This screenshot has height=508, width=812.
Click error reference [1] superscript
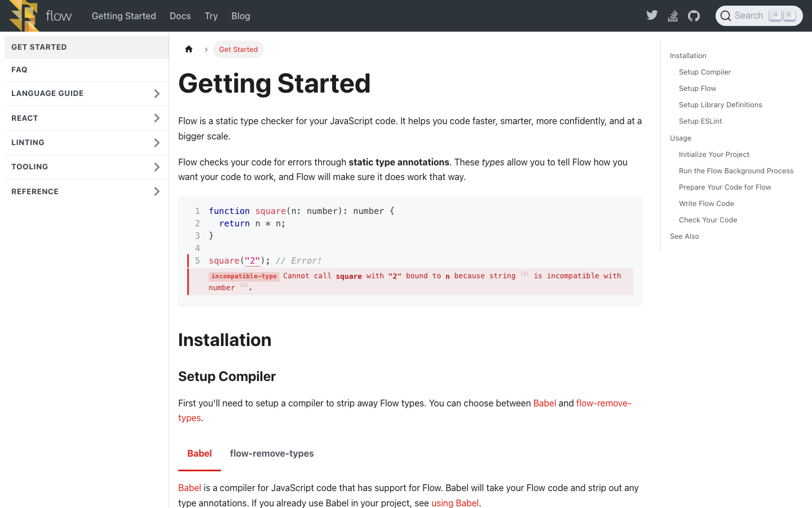tap(524, 274)
